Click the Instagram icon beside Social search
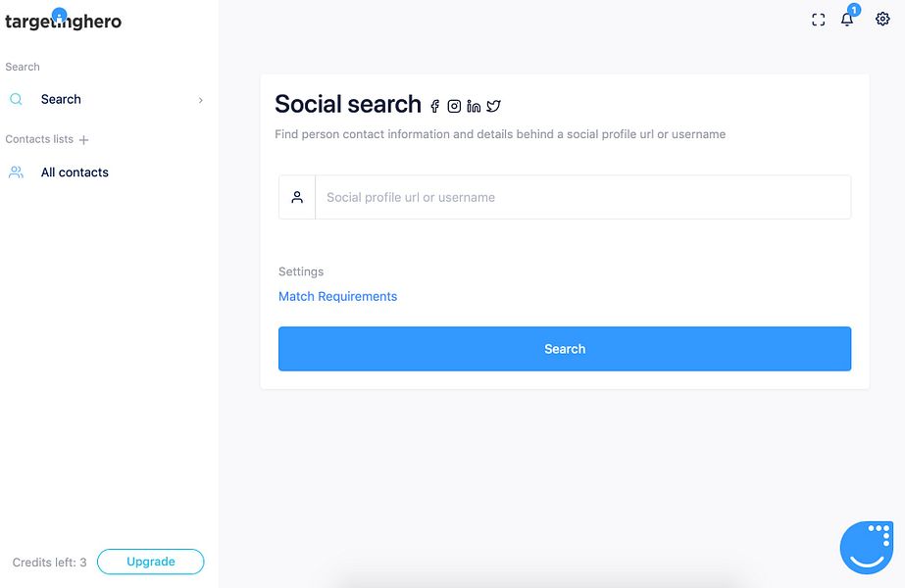Viewport: 905px width, 588px height. tap(454, 106)
